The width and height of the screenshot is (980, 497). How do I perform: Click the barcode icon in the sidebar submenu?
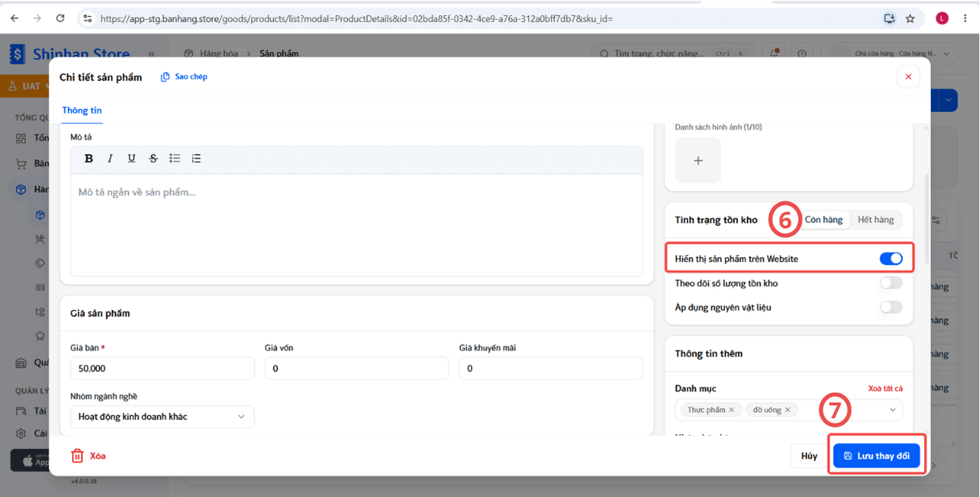pyautogui.click(x=41, y=288)
